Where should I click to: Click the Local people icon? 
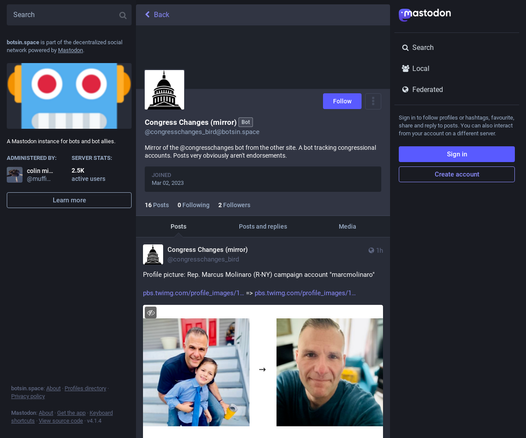coord(405,68)
